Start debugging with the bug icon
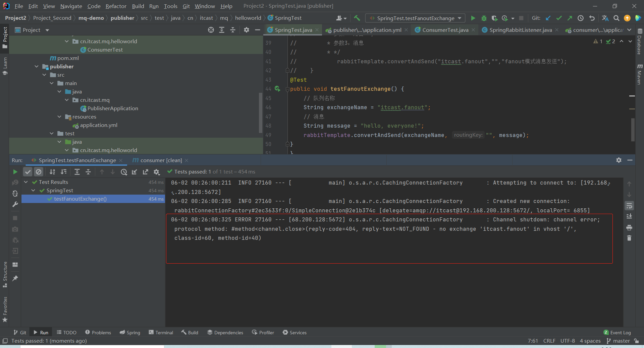The width and height of the screenshot is (644, 348). [484, 18]
